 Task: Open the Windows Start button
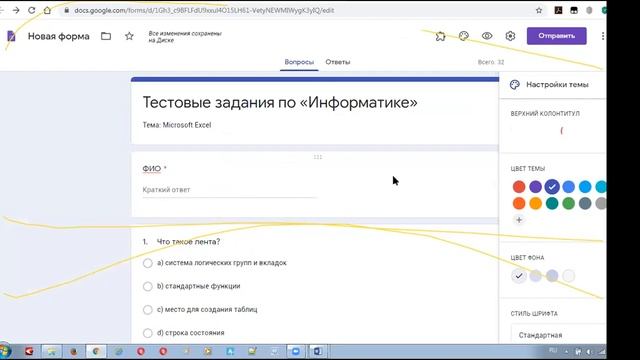(5, 351)
